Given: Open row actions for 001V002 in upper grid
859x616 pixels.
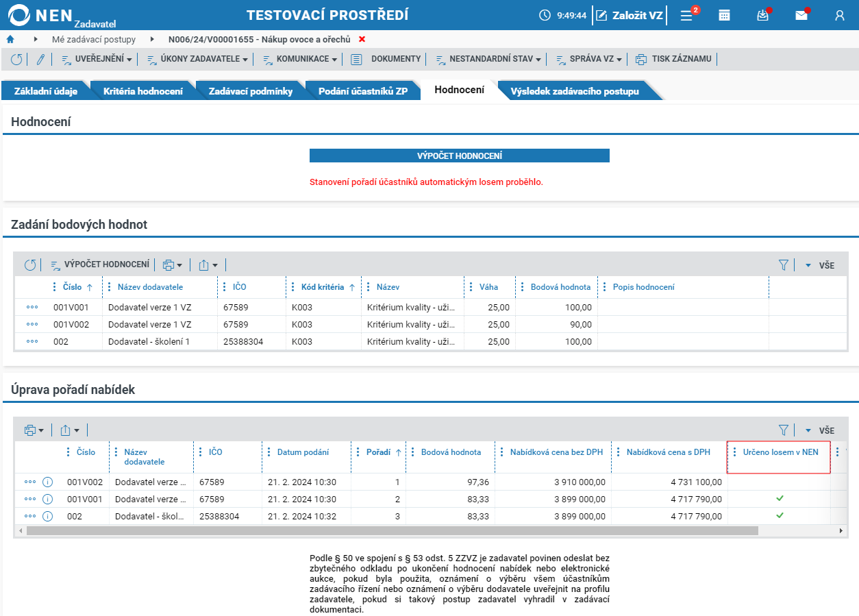Looking at the screenshot, I should (32, 324).
